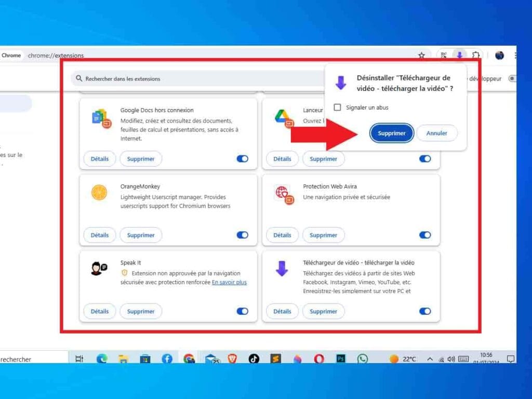Check the Signaler un abus checkbox
532x399 pixels.
tap(338, 107)
